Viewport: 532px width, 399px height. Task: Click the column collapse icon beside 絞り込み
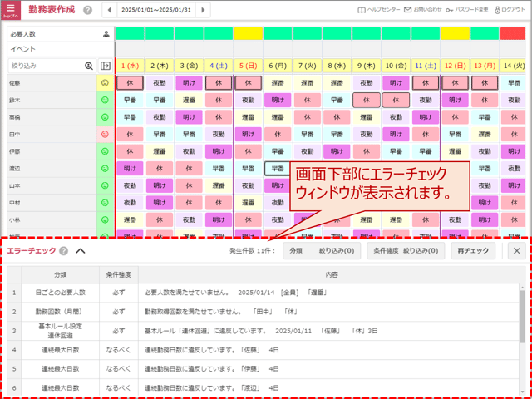(x=106, y=66)
